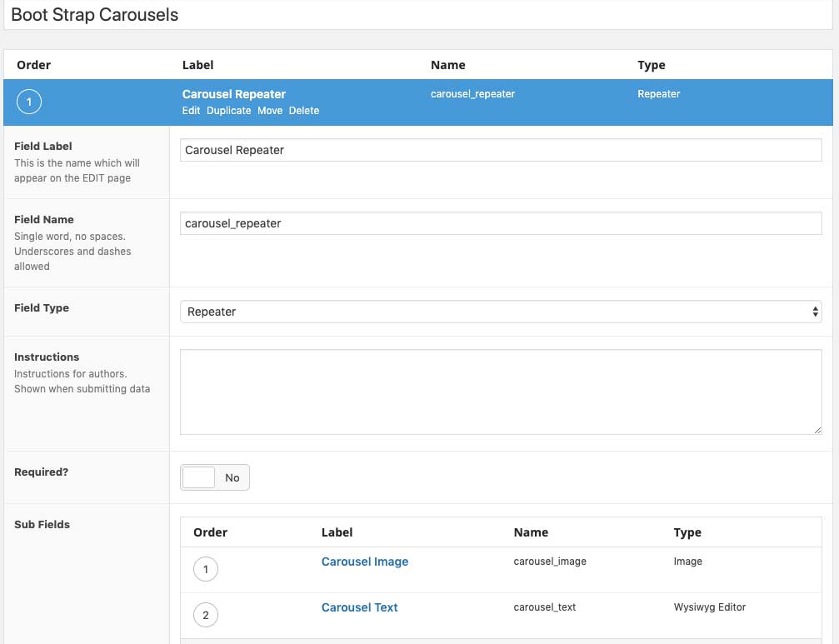Click Duplicate on the Carousel Repeater field
The image size is (839, 644).
[228, 110]
